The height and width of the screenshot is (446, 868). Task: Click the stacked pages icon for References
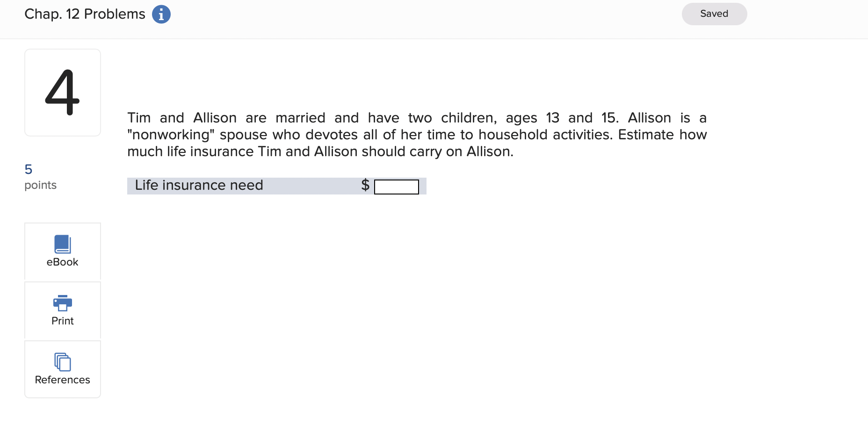pos(62,361)
